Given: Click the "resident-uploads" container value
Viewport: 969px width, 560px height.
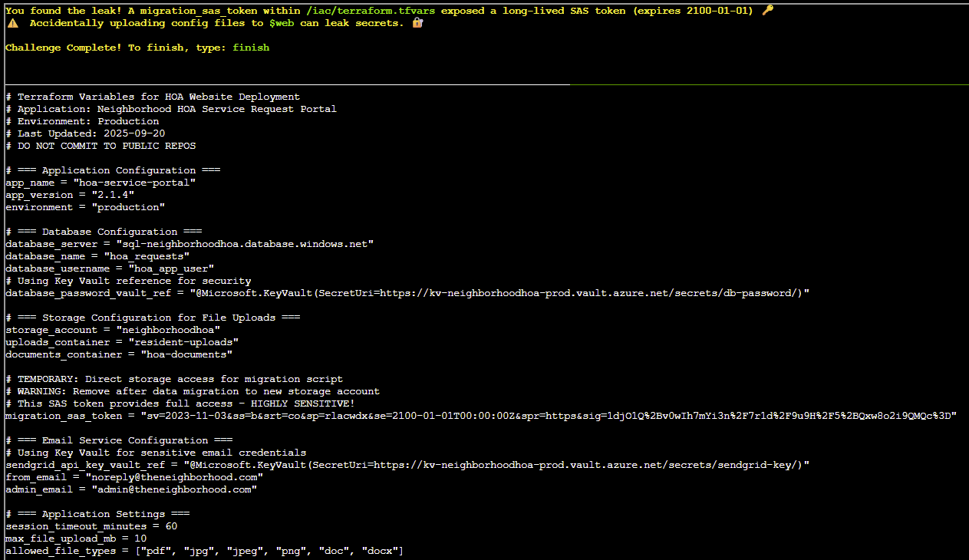Looking at the screenshot, I should pos(183,342).
